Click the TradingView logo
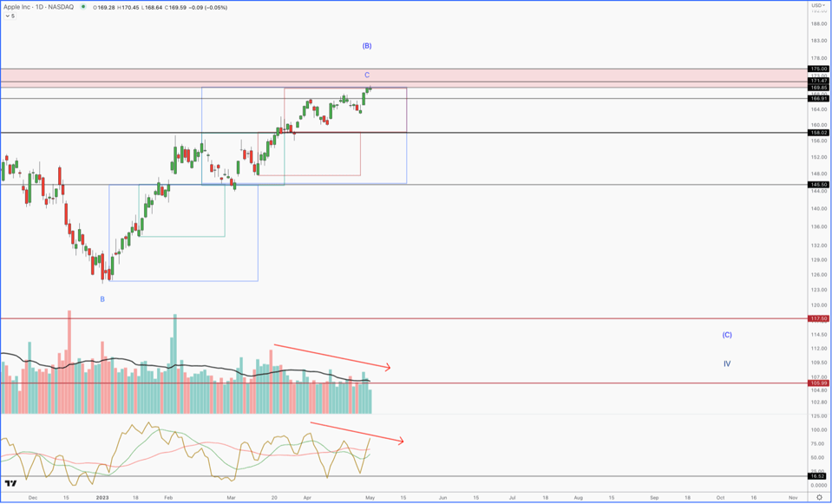 [x=10, y=484]
